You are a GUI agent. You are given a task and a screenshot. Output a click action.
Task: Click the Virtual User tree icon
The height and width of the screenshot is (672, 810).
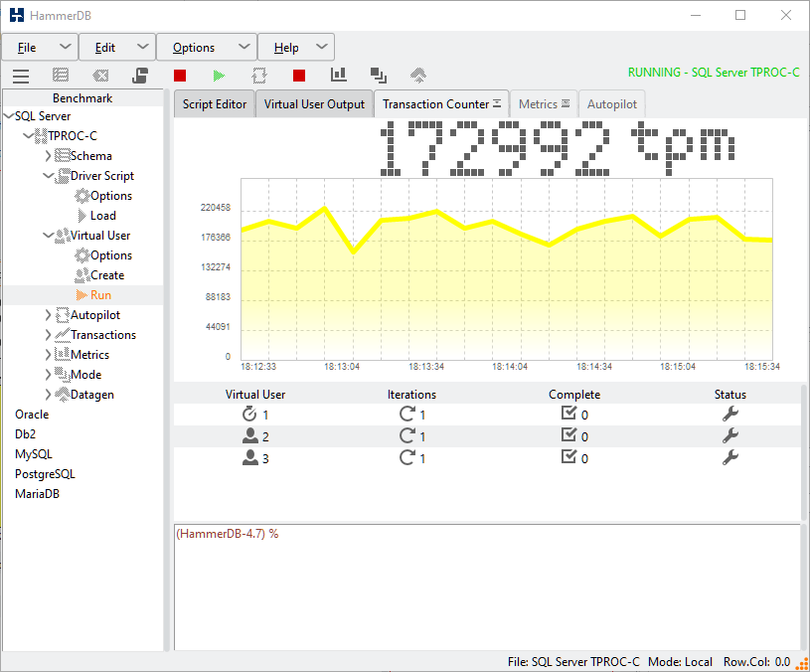coord(62,236)
